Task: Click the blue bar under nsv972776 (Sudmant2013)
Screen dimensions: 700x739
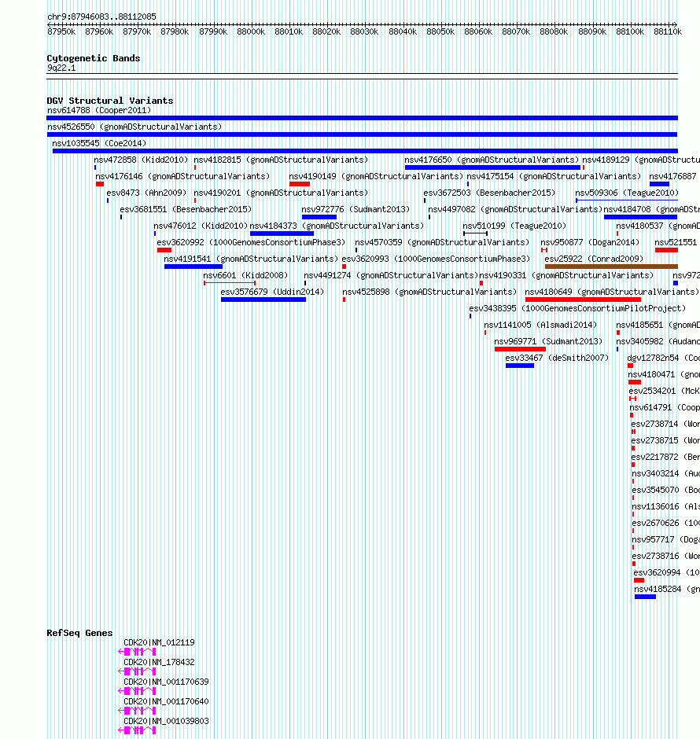Action: tap(319, 217)
